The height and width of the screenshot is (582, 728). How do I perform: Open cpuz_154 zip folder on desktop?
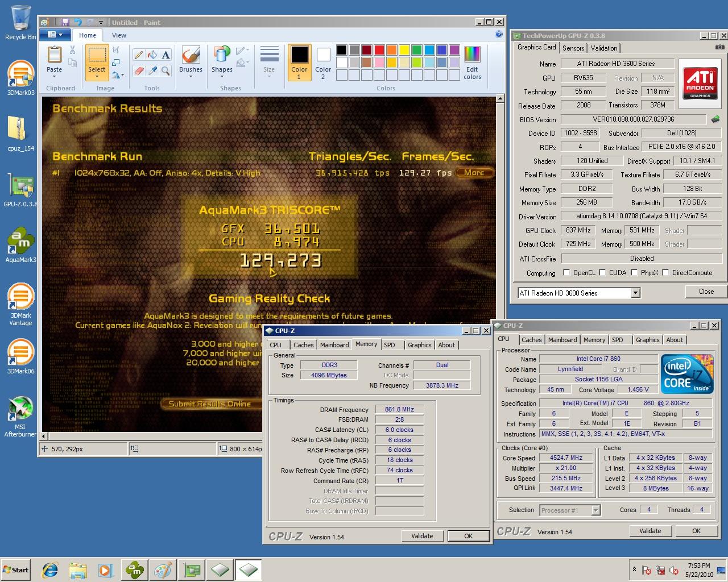click(x=20, y=134)
